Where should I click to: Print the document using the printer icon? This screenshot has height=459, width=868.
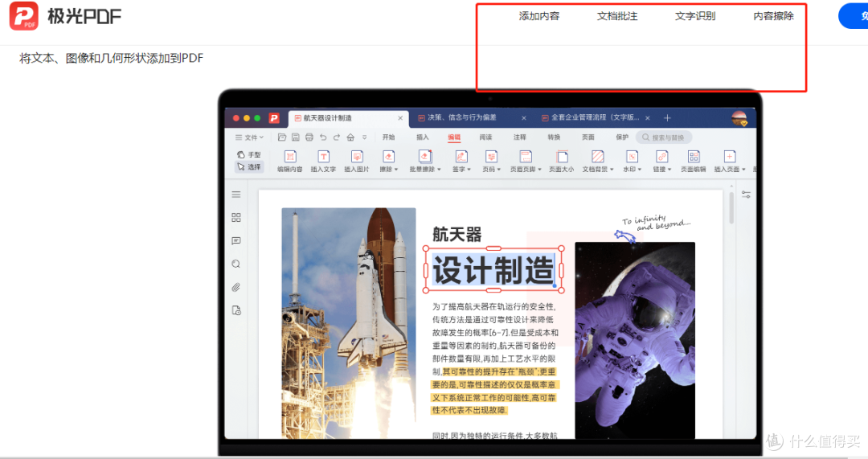coord(309,137)
